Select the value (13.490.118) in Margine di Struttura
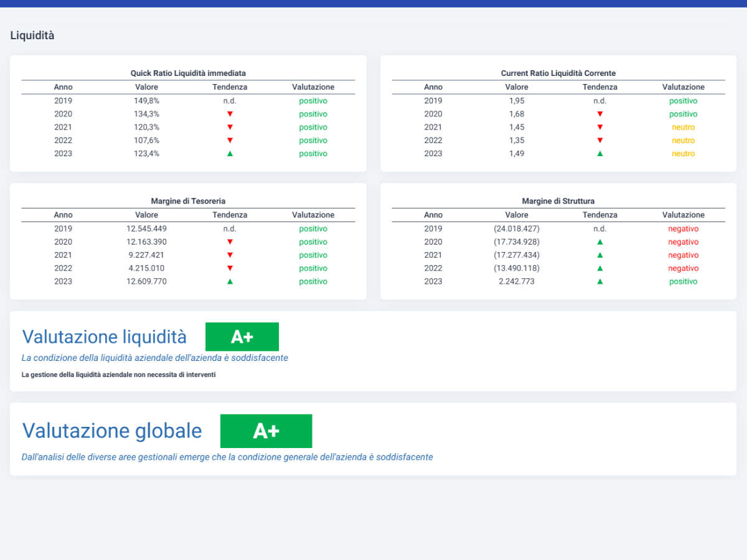 pyautogui.click(x=517, y=268)
